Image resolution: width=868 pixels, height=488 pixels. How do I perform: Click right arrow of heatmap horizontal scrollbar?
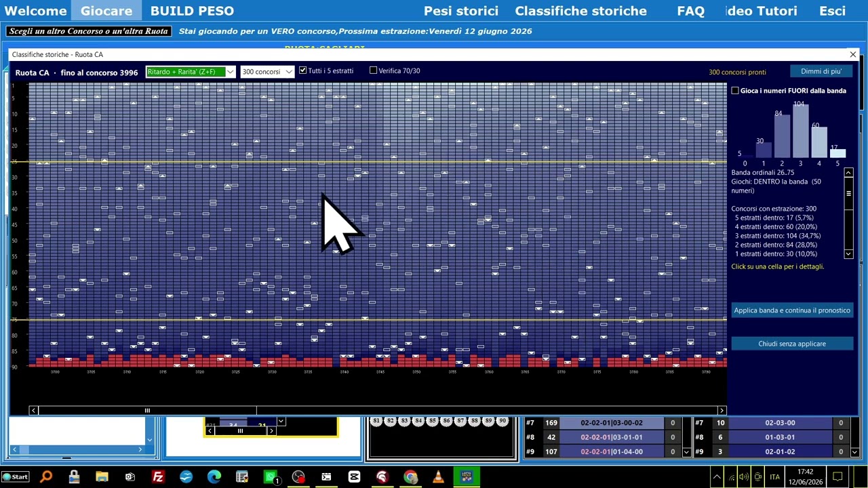722,410
